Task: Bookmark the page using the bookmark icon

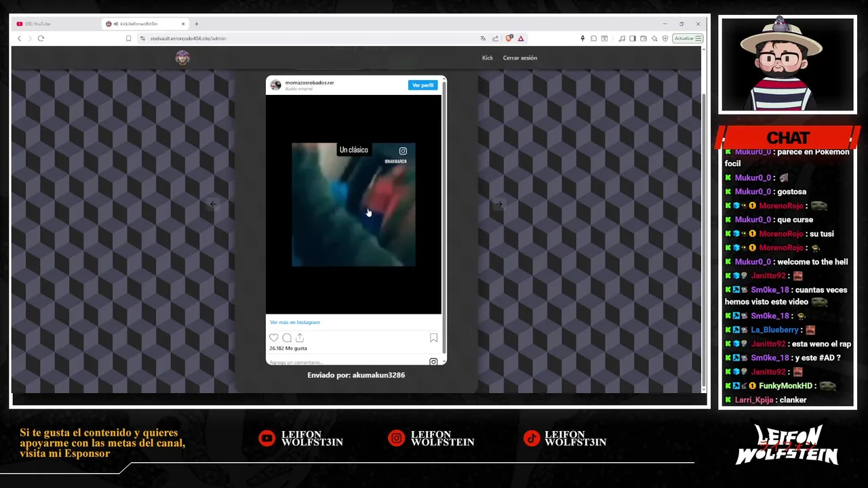Action: [x=128, y=39]
